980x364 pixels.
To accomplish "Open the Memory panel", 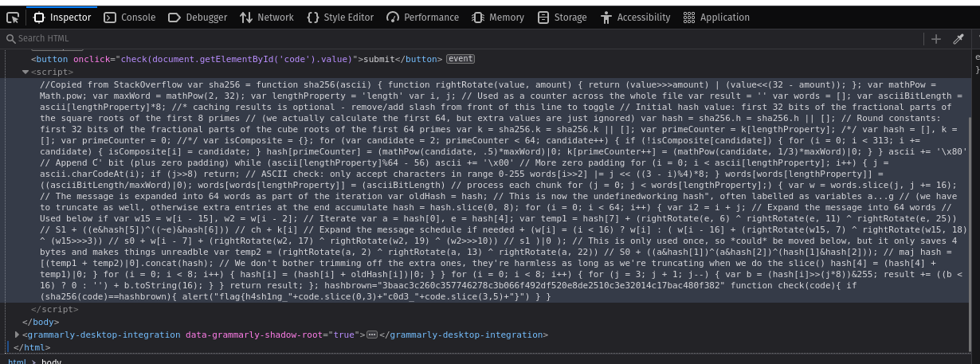I will pos(498,17).
